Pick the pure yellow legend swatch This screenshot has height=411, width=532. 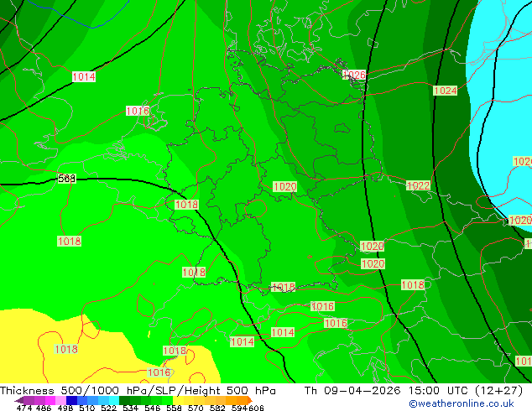178,400
